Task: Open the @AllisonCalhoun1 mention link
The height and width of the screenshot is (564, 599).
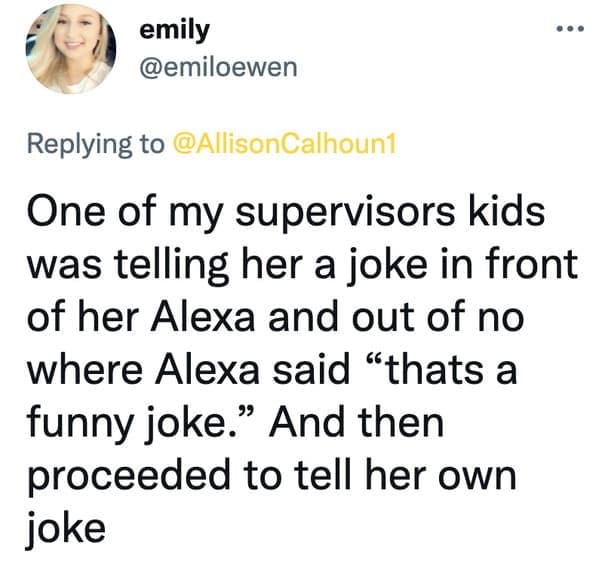Action: 285,144
